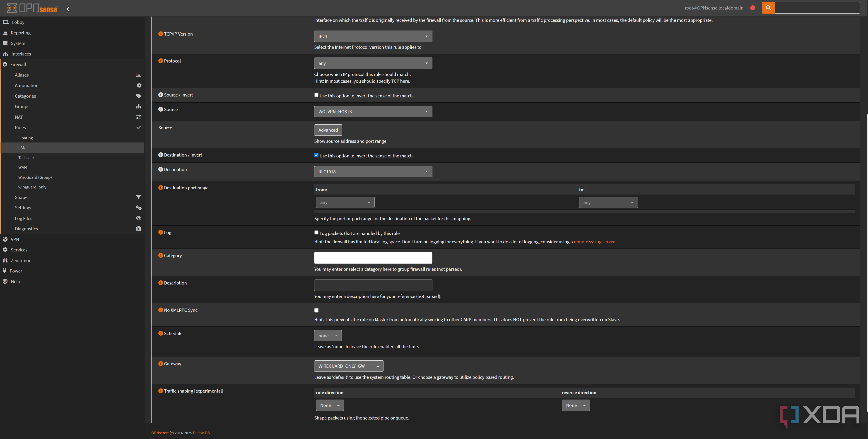Click the info icon beside Schedule

161,333
